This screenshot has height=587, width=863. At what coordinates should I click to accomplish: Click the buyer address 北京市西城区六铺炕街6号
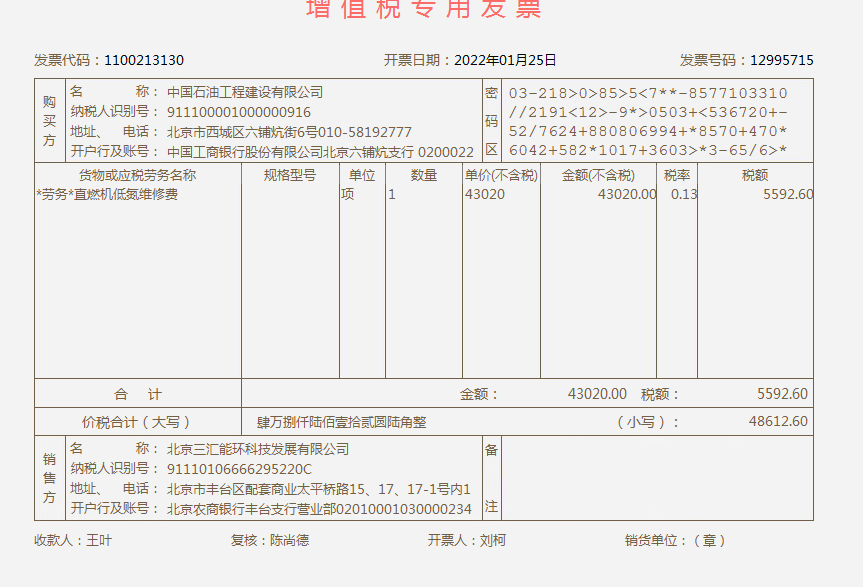242,132
